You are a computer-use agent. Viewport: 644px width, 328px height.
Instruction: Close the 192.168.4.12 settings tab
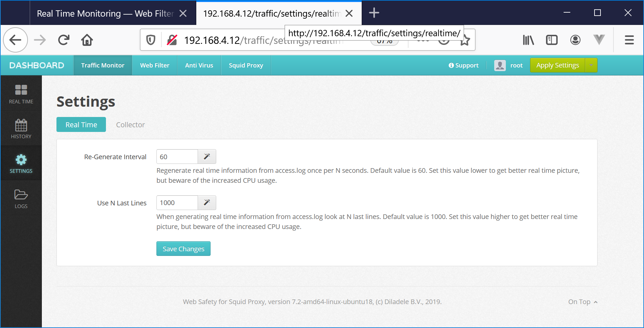(x=349, y=13)
